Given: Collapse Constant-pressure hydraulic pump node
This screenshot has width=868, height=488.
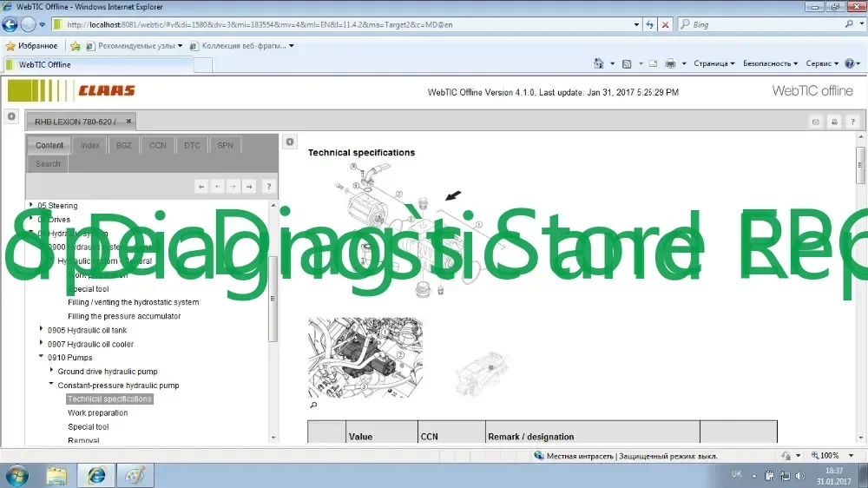Looking at the screenshot, I should click(51, 384).
